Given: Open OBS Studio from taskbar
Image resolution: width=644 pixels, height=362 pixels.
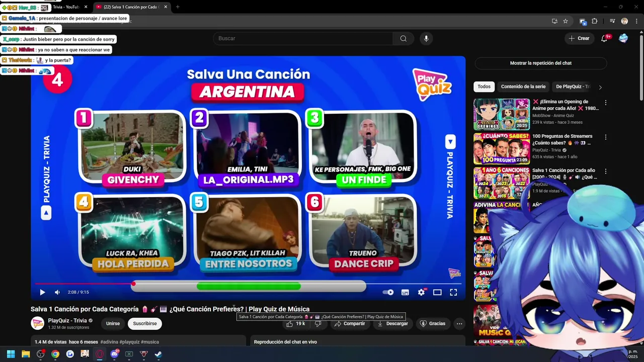Looking at the screenshot, I should [x=41, y=354].
